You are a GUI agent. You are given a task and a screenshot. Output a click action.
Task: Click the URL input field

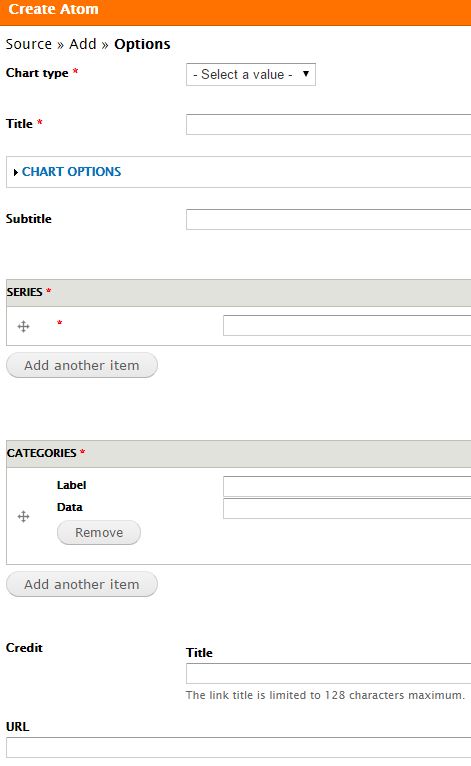(238, 748)
